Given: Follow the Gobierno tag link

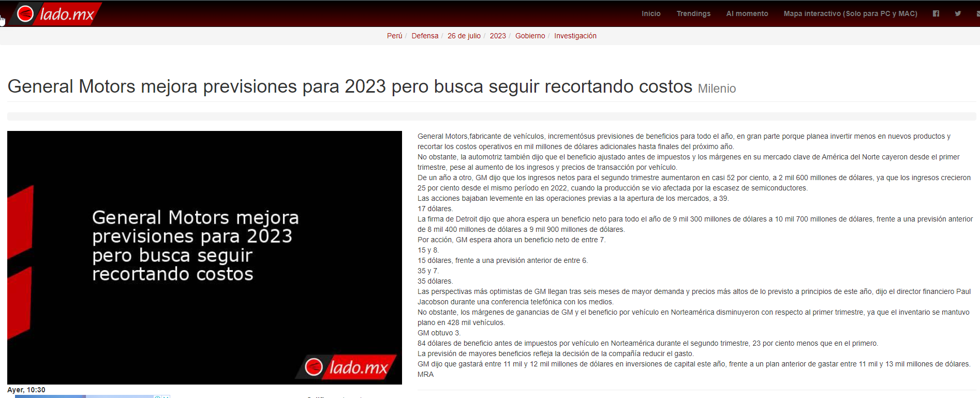Looking at the screenshot, I should 530,36.
